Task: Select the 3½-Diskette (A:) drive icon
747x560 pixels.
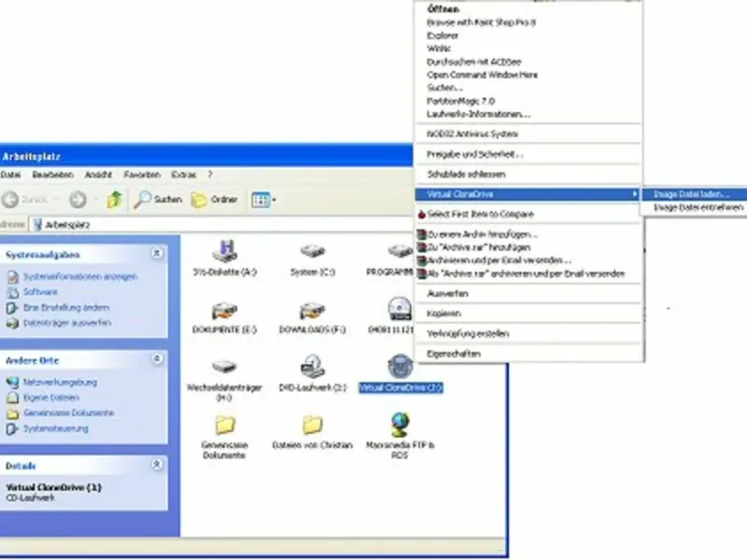Action: coord(225,251)
